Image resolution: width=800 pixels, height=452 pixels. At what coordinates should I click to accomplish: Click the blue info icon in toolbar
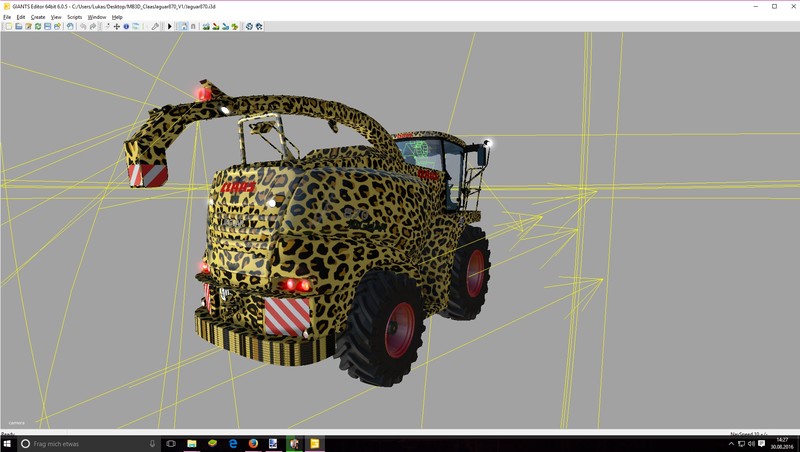click(x=126, y=26)
